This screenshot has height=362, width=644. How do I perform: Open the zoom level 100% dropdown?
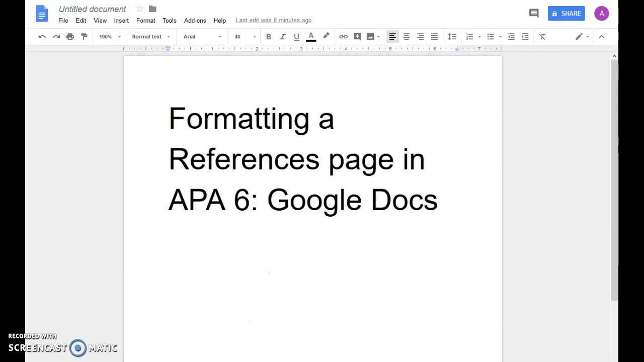point(110,37)
